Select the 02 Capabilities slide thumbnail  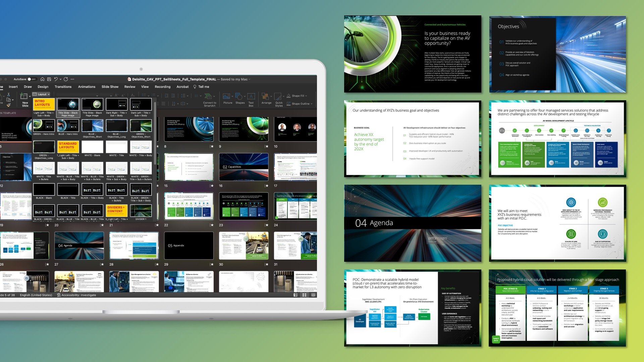pos(244,167)
